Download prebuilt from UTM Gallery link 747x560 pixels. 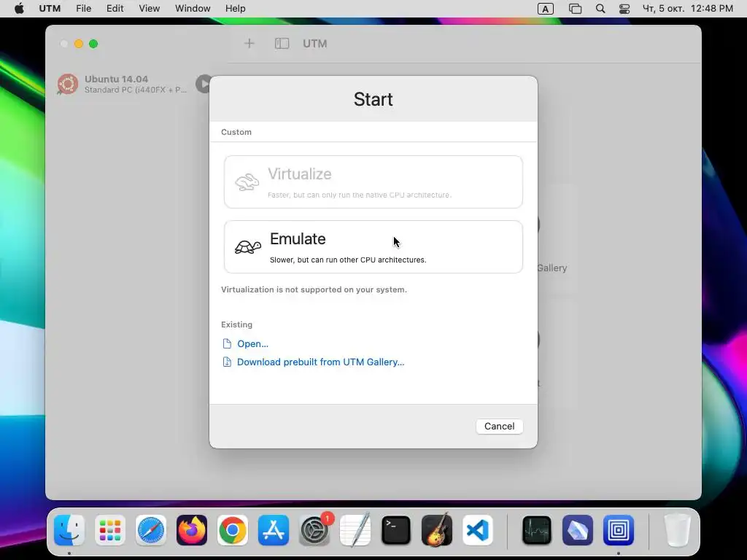tap(321, 362)
